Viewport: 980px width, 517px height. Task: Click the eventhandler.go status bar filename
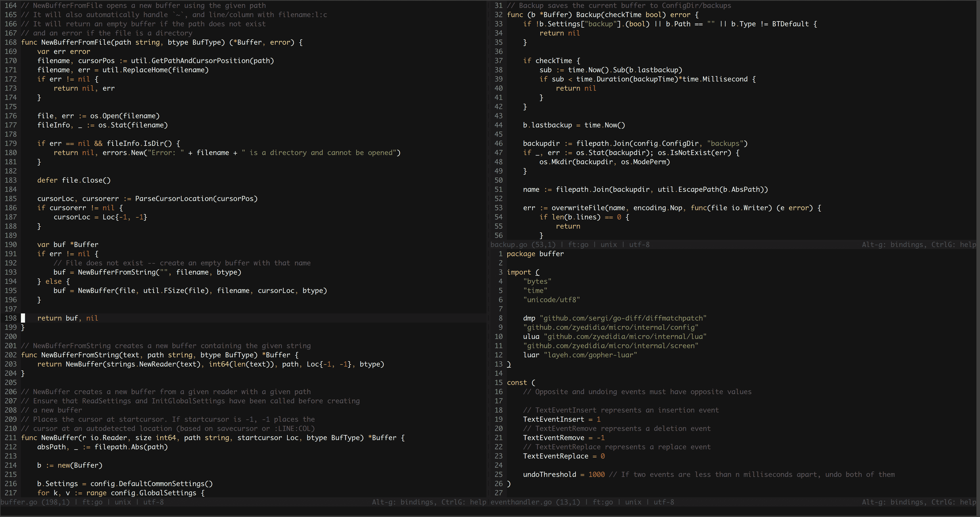(x=521, y=502)
